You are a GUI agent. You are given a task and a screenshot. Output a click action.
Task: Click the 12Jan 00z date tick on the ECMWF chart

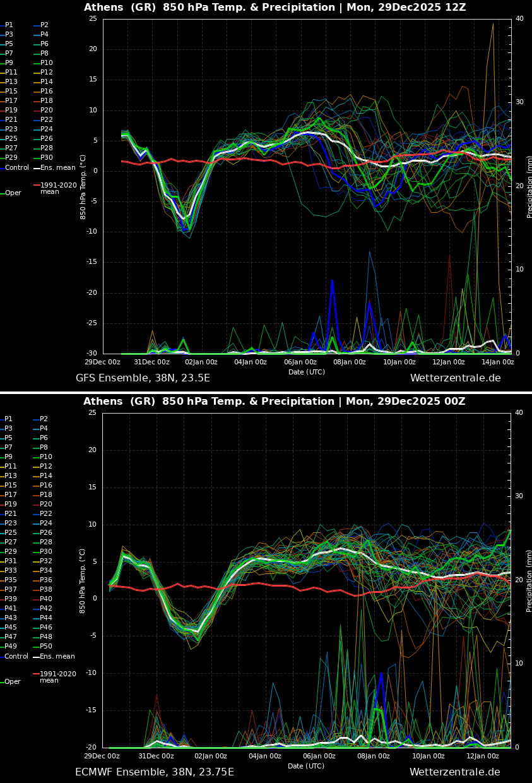click(484, 756)
